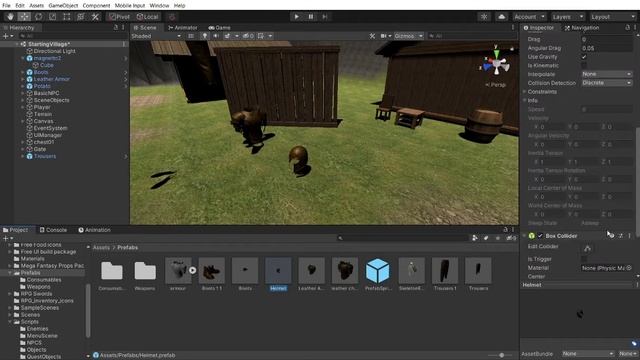Click the scene tools wrench icon

pos(372,36)
